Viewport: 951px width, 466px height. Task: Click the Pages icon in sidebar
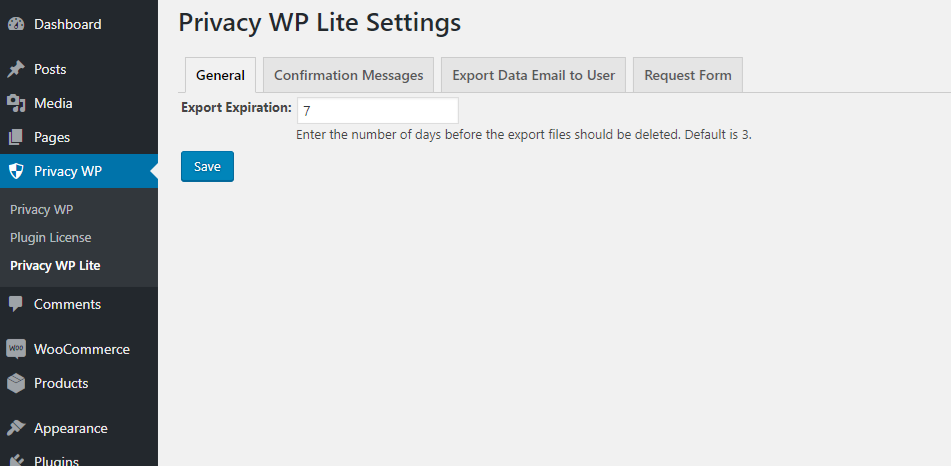[16, 137]
